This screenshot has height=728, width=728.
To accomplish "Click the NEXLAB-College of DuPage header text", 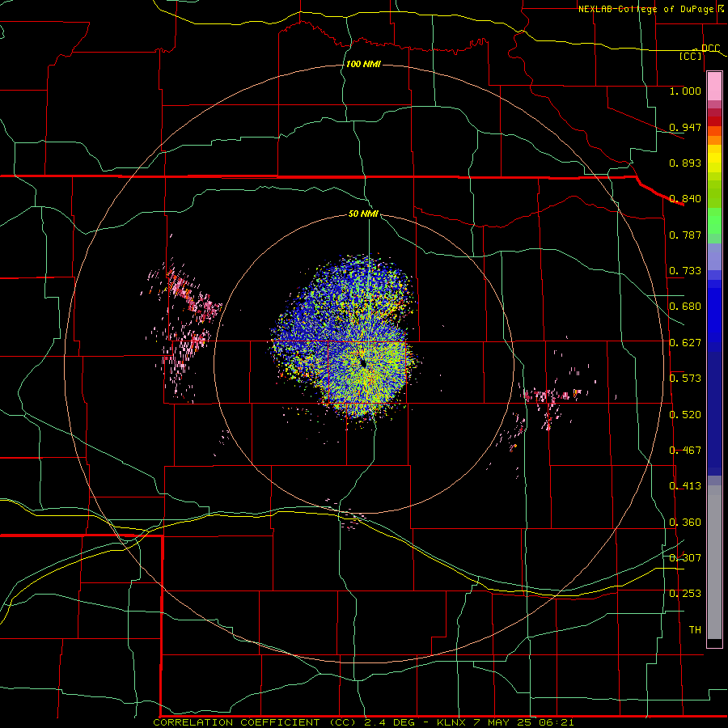I will tap(648, 9).
